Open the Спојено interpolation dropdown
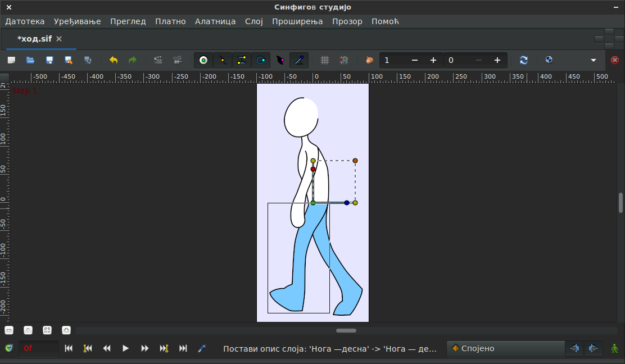The height and width of the screenshot is (364, 625). coord(505,348)
